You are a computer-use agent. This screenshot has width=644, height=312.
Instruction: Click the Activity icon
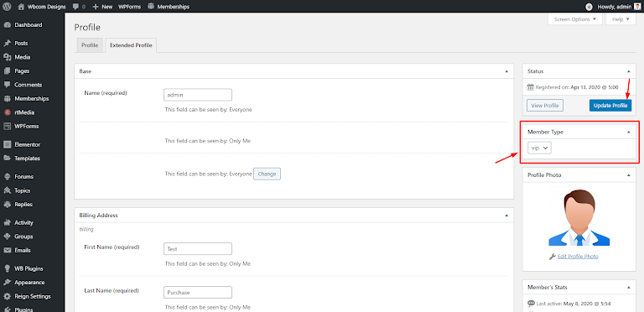click(7, 222)
